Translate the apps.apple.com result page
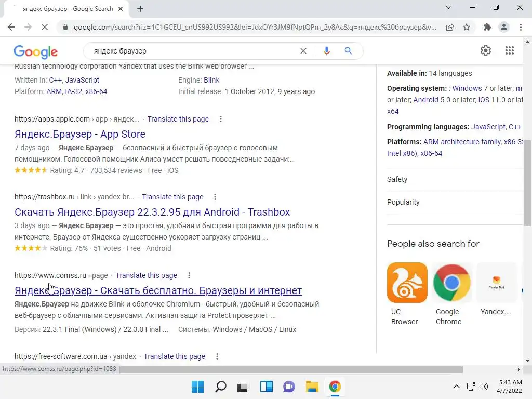This screenshot has width=532, height=399. tap(178, 119)
